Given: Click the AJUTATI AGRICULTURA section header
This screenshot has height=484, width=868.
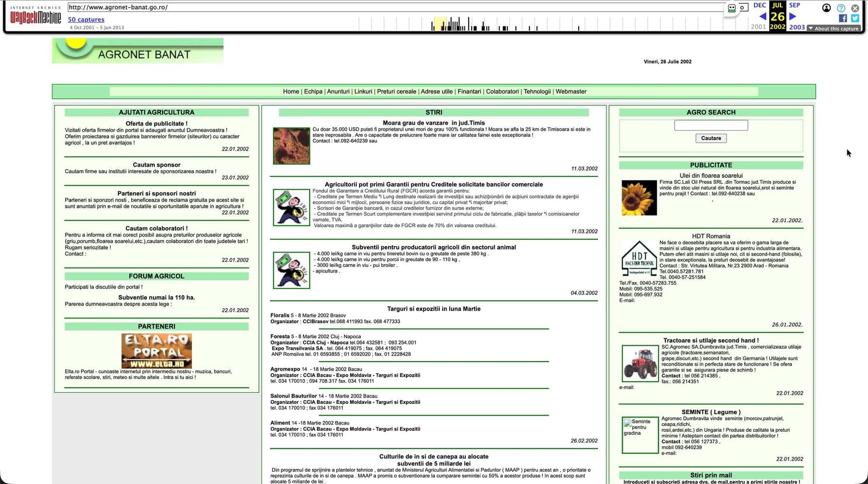Looking at the screenshot, I should click(x=157, y=112).
